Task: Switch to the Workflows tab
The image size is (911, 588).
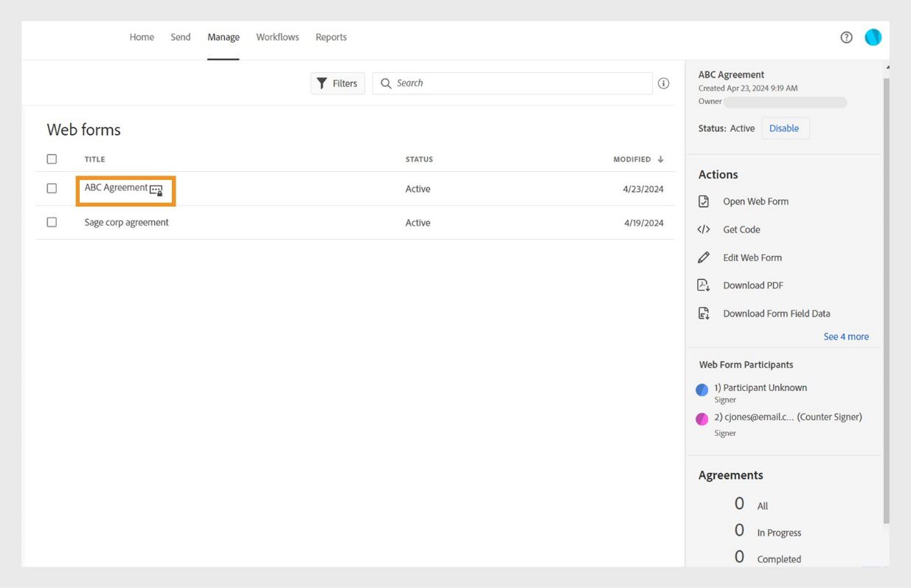Action: point(277,37)
